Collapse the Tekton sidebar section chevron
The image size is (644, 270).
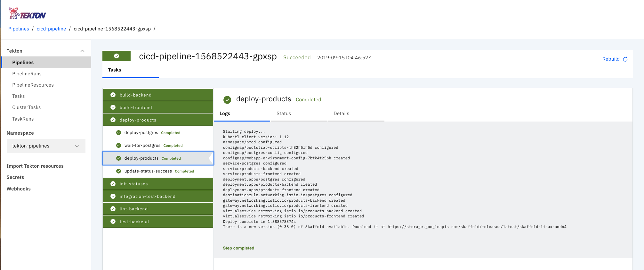point(82,51)
